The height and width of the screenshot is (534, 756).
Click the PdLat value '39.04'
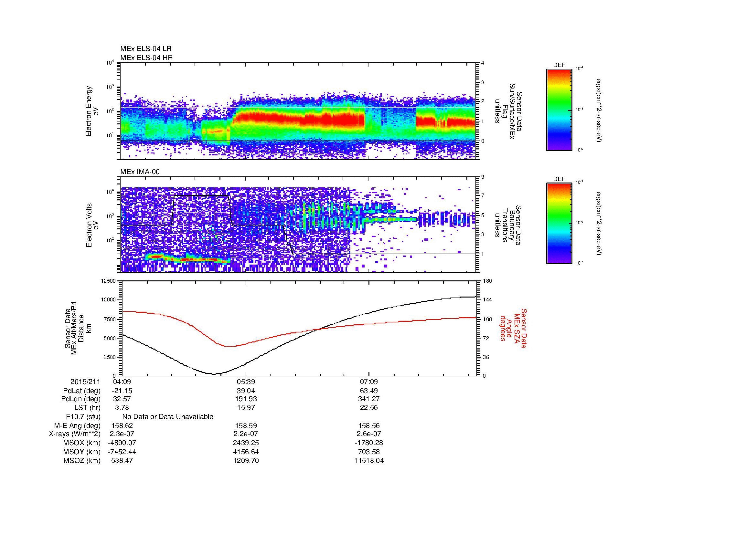246,391
